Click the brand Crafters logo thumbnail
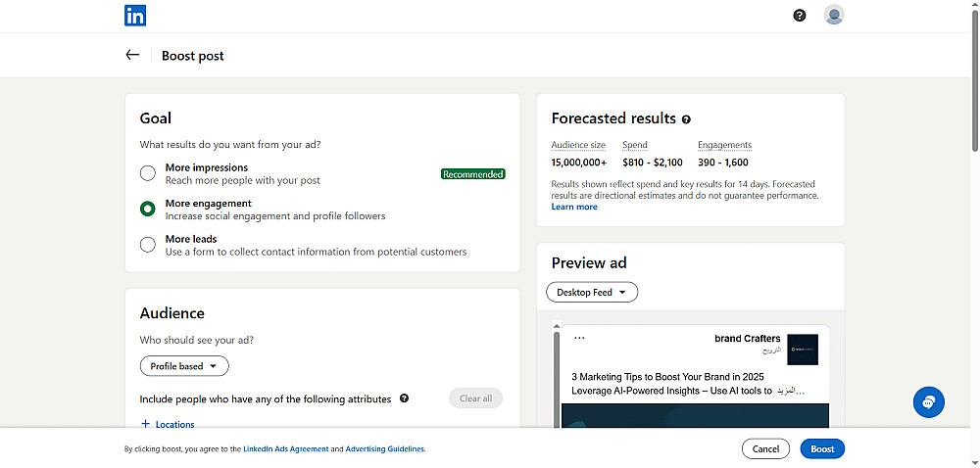The height and width of the screenshot is (468, 980). click(802, 350)
